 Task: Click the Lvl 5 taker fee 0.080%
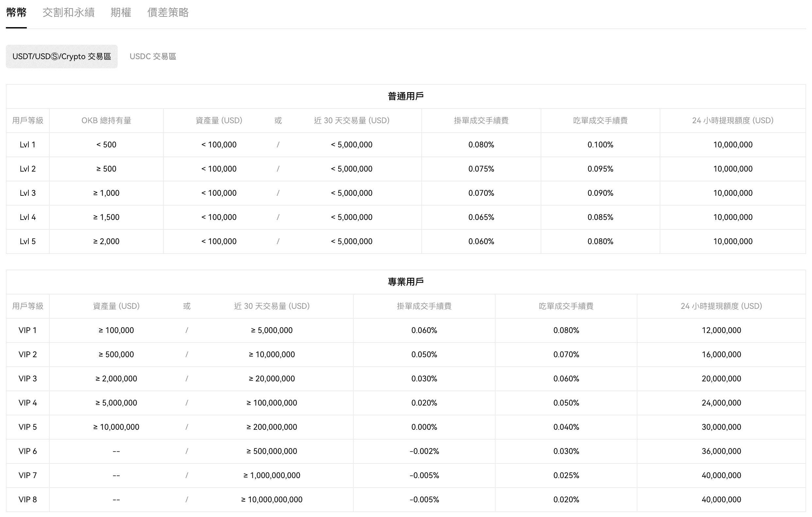[x=600, y=241]
